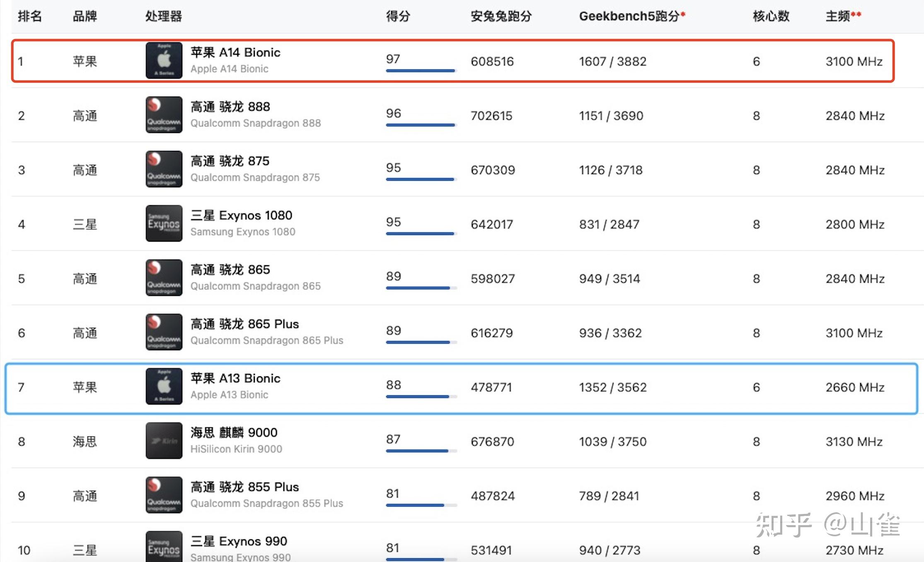Screen dimensions: 924x562
Task: Click AnTuTu score 702615
Action: 491,116
